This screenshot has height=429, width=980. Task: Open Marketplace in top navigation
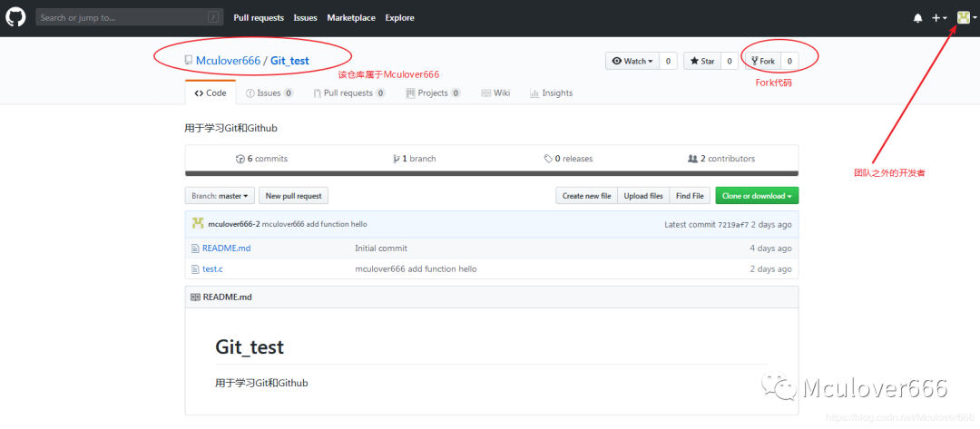coord(351,18)
